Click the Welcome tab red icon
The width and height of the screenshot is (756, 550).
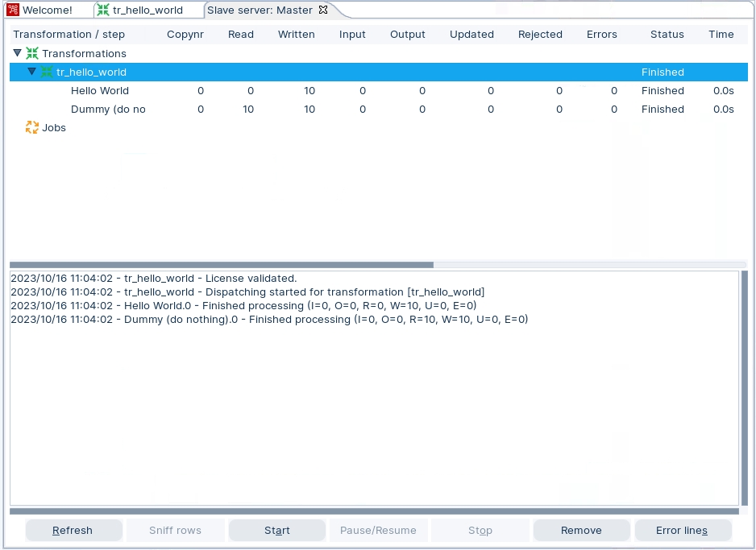pyautogui.click(x=13, y=10)
